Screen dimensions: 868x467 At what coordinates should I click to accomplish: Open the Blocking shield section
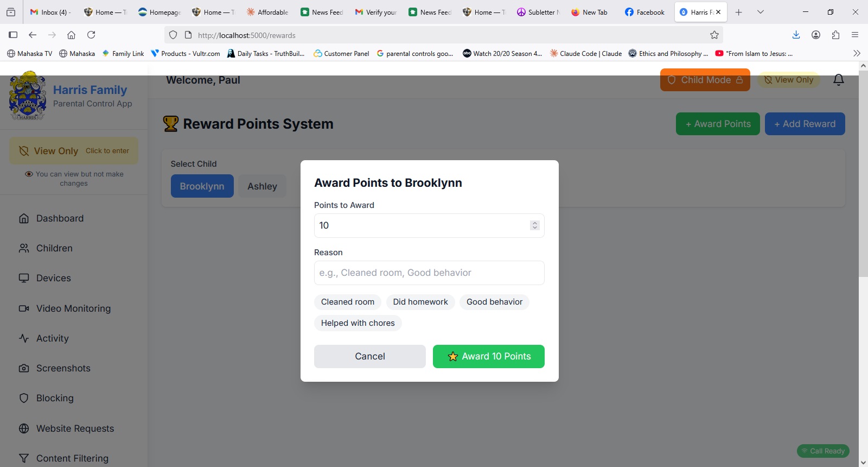pyautogui.click(x=54, y=398)
